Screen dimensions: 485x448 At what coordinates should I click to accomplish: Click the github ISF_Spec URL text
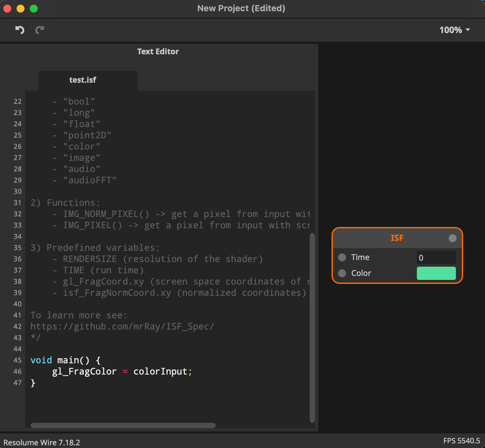[x=122, y=327]
